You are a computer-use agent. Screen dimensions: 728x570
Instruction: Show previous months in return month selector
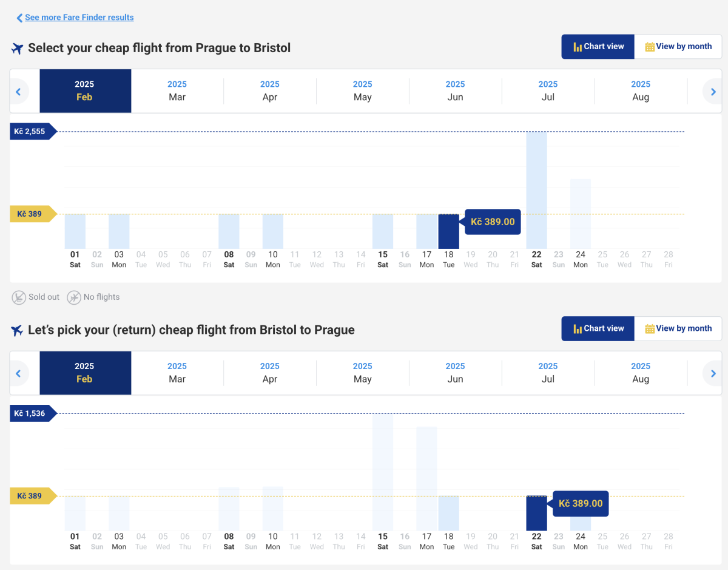(18, 373)
